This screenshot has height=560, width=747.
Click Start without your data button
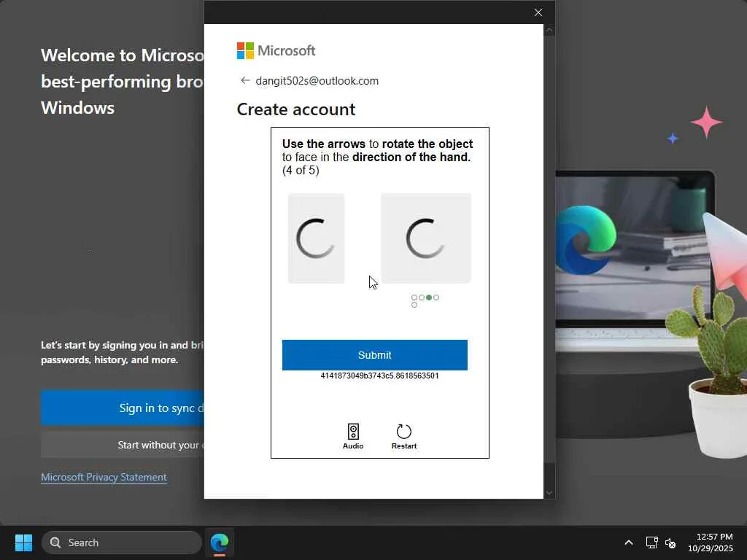point(123,446)
